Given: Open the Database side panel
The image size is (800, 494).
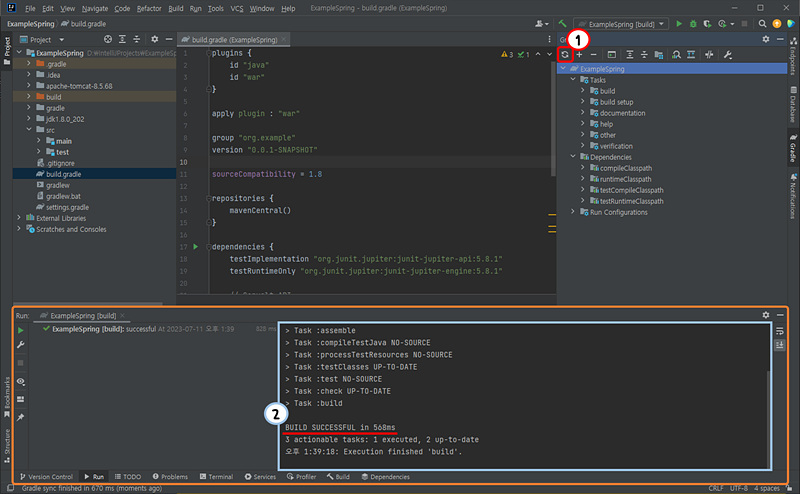Looking at the screenshot, I should [x=793, y=105].
